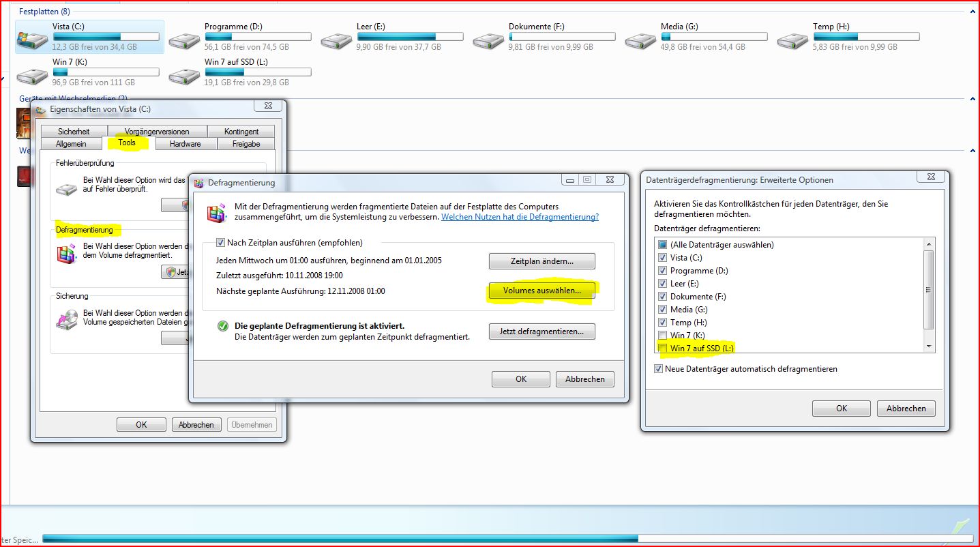
Task: Collapse the third group using its right-side arrow
Action: coord(972,151)
